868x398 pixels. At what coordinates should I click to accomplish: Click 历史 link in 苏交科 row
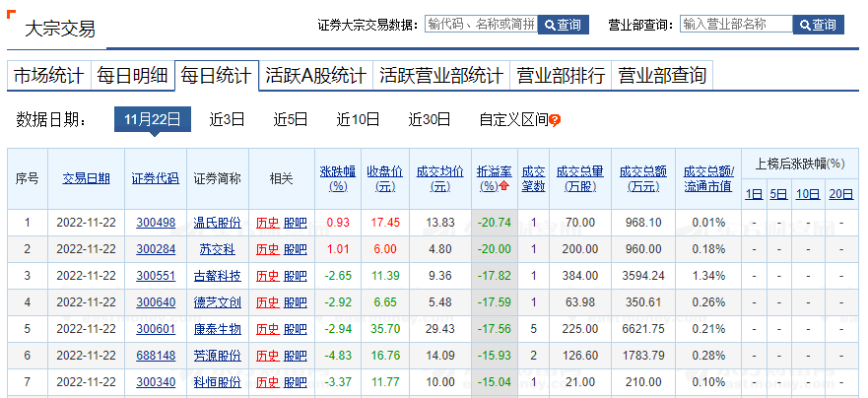[x=267, y=249]
